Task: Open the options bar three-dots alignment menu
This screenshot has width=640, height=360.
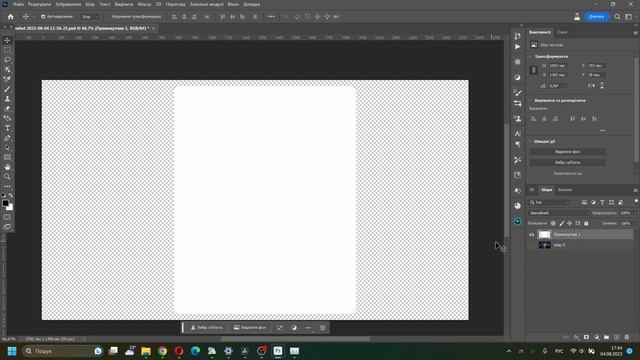Action: tap(271, 17)
